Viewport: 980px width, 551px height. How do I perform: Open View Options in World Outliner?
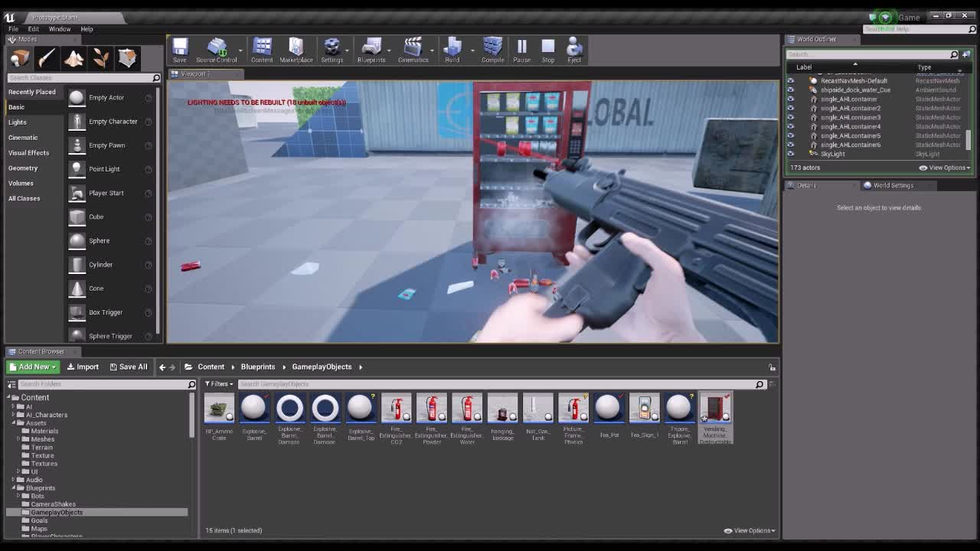942,168
